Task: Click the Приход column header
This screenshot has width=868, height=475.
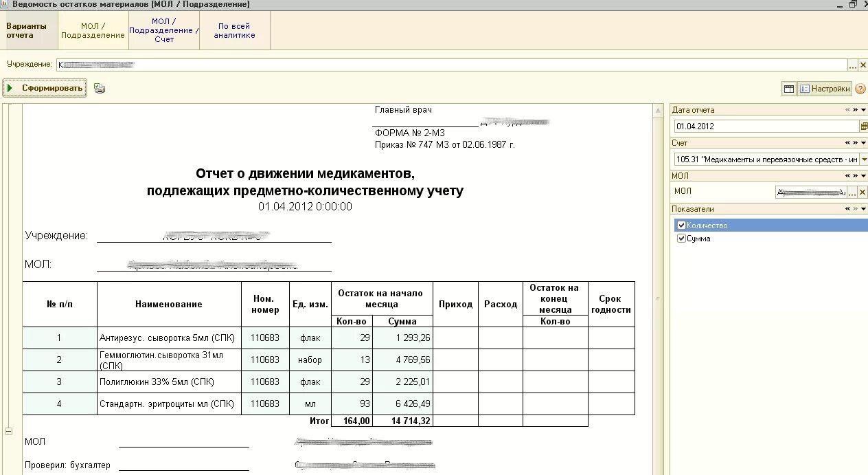Action: click(x=456, y=305)
